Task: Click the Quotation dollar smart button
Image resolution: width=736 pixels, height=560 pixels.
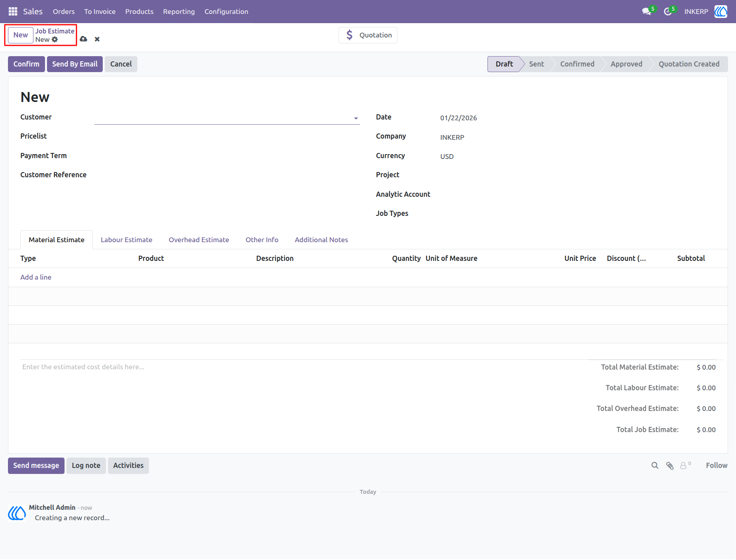Action: [x=368, y=35]
